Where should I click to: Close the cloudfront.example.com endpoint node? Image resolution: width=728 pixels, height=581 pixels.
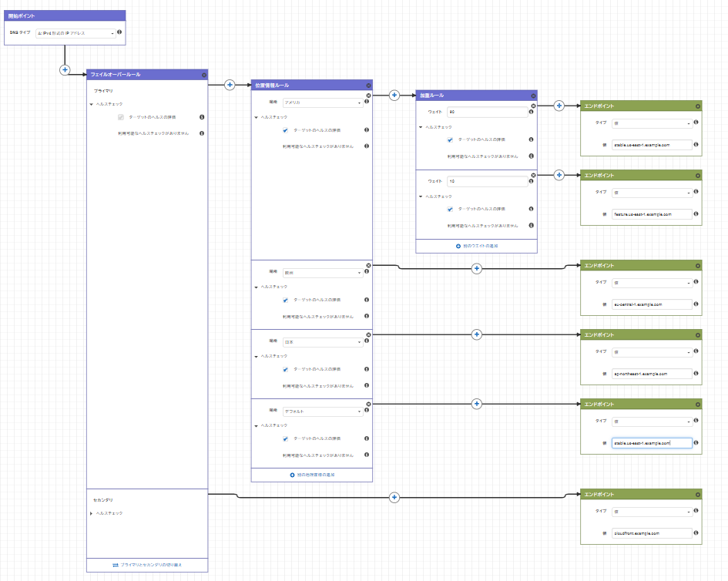(x=697, y=494)
